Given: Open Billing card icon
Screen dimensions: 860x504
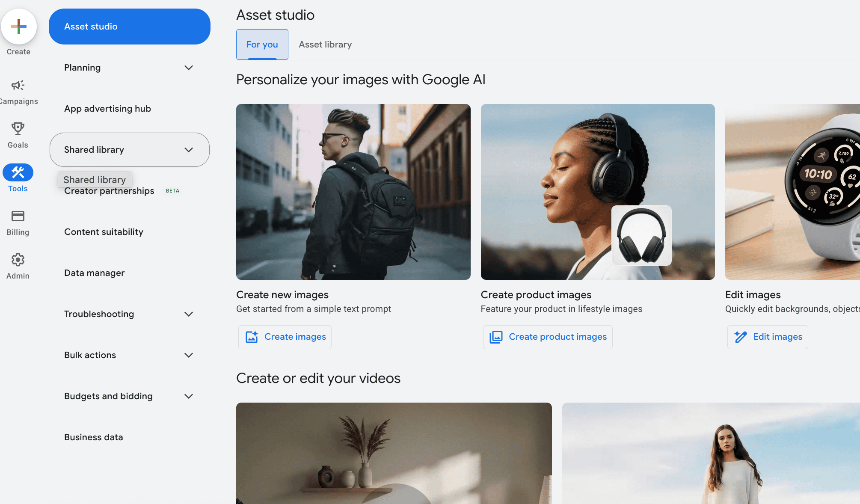Looking at the screenshot, I should click(x=18, y=216).
